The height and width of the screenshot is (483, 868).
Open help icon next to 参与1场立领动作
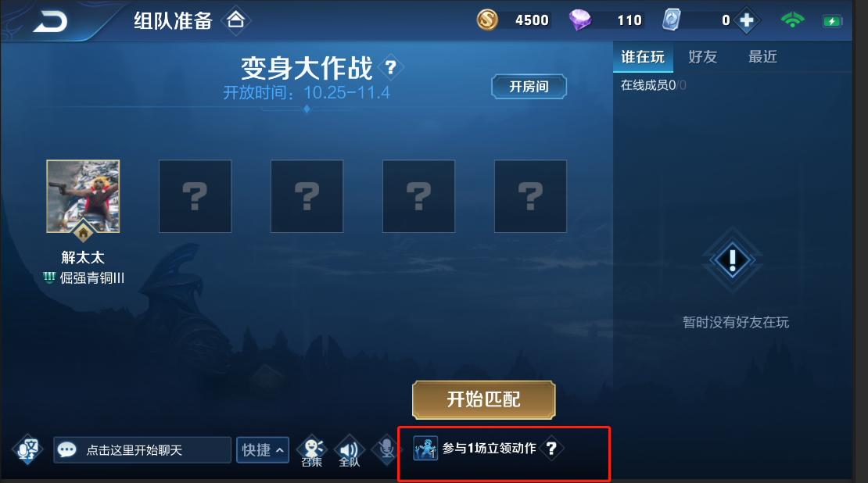tap(551, 448)
